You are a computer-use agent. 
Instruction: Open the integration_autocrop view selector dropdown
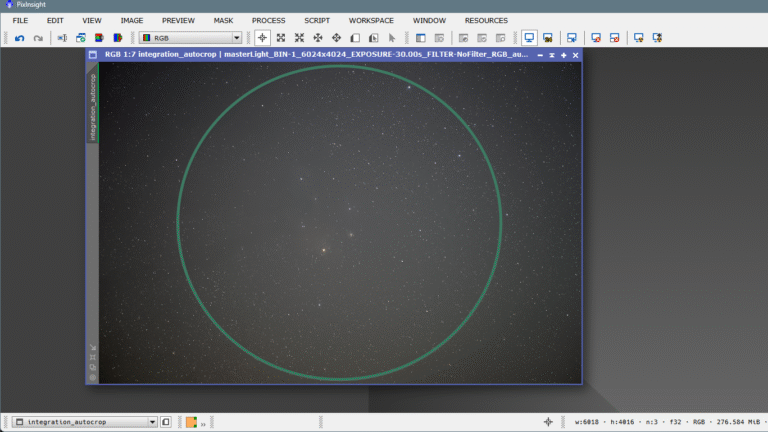click(85, 422)
